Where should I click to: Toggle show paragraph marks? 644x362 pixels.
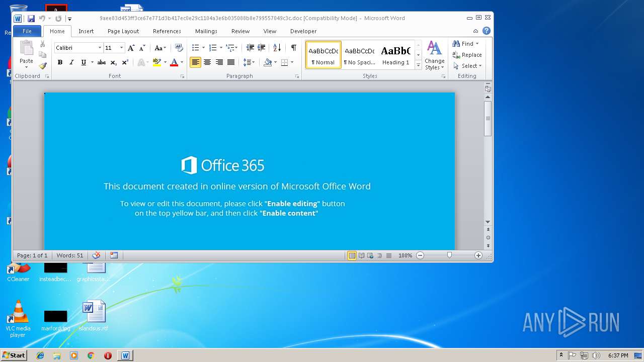pyautogui.click(x=294, y=48)
